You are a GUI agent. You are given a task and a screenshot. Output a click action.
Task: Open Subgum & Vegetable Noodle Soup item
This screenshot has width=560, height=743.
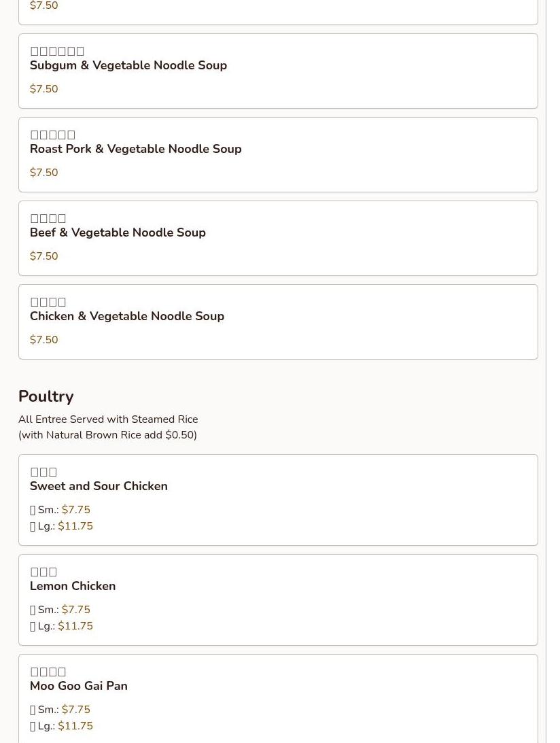128,66
